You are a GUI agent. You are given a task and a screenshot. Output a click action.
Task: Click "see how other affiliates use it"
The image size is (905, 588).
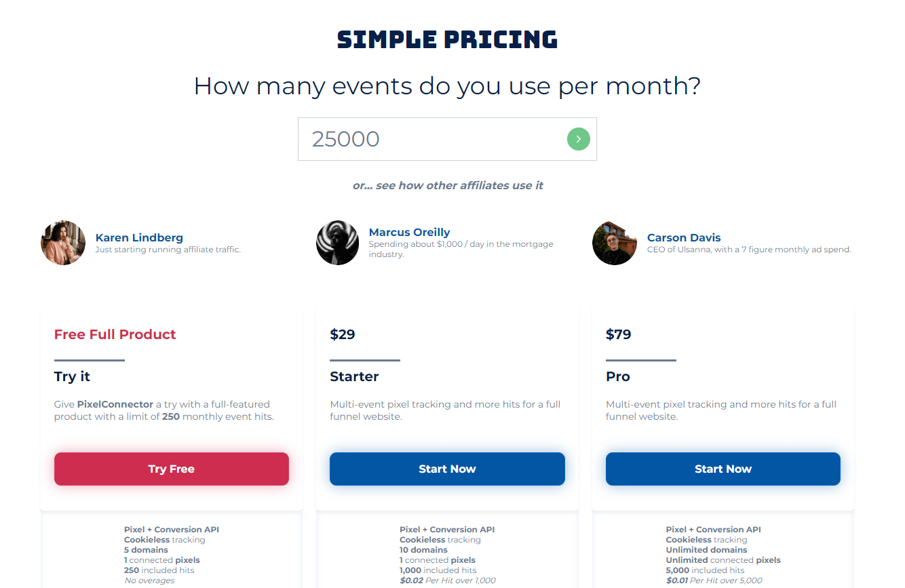(448, 185)
